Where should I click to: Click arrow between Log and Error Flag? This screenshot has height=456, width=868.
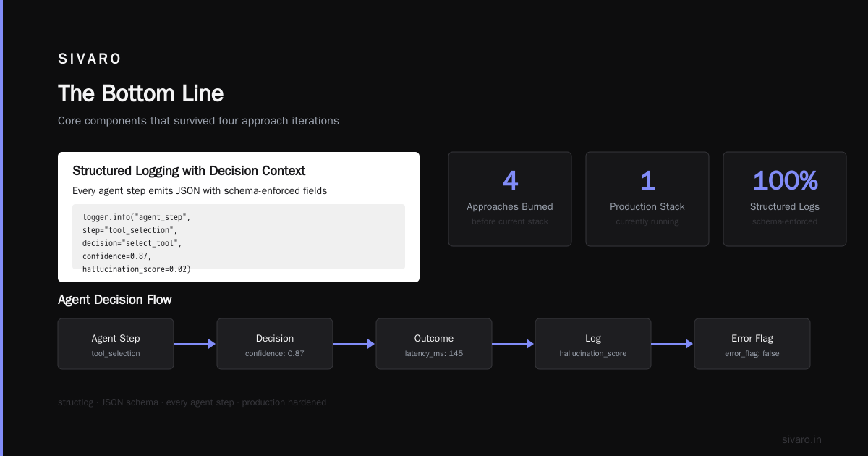[x=673, y=344]
